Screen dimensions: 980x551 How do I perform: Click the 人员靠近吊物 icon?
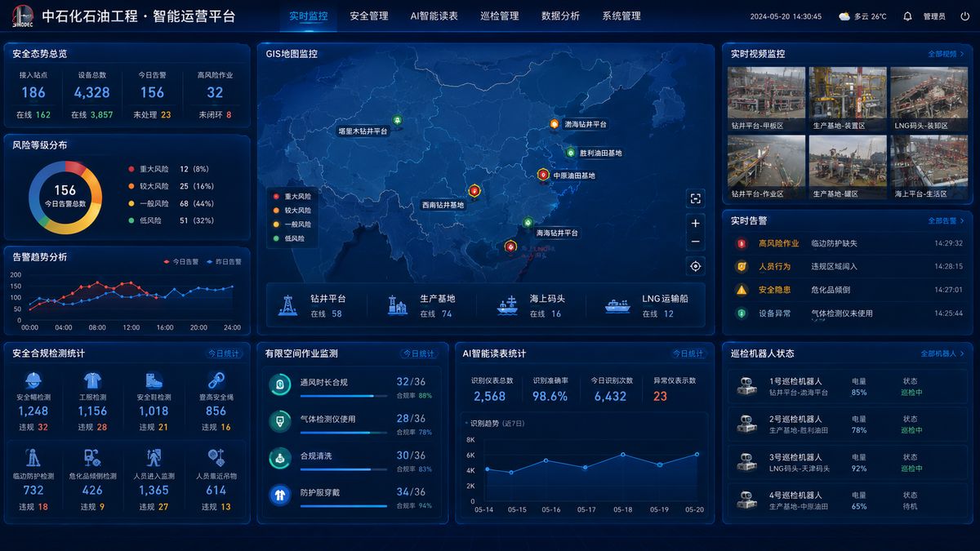click(216, 458)
